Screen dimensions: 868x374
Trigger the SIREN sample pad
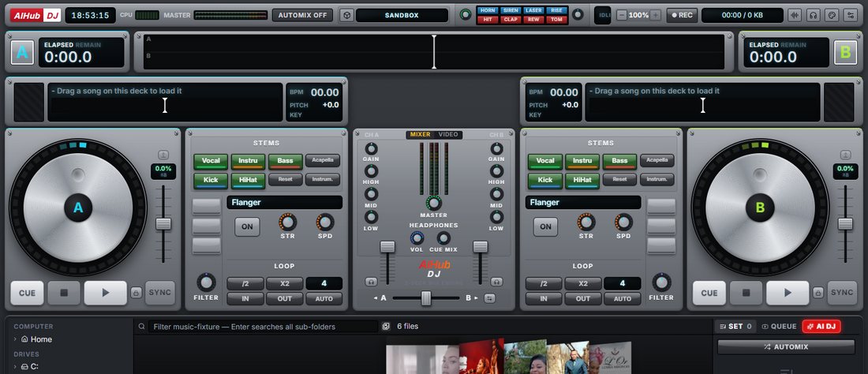(511, 10)
